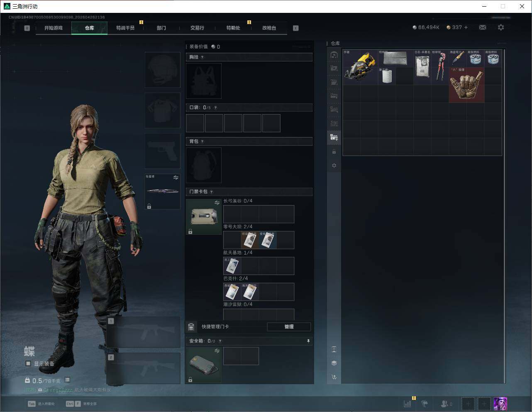Select the highlighted warehouse sidebar tab icon
532x412 pixels.
[334, 137]
